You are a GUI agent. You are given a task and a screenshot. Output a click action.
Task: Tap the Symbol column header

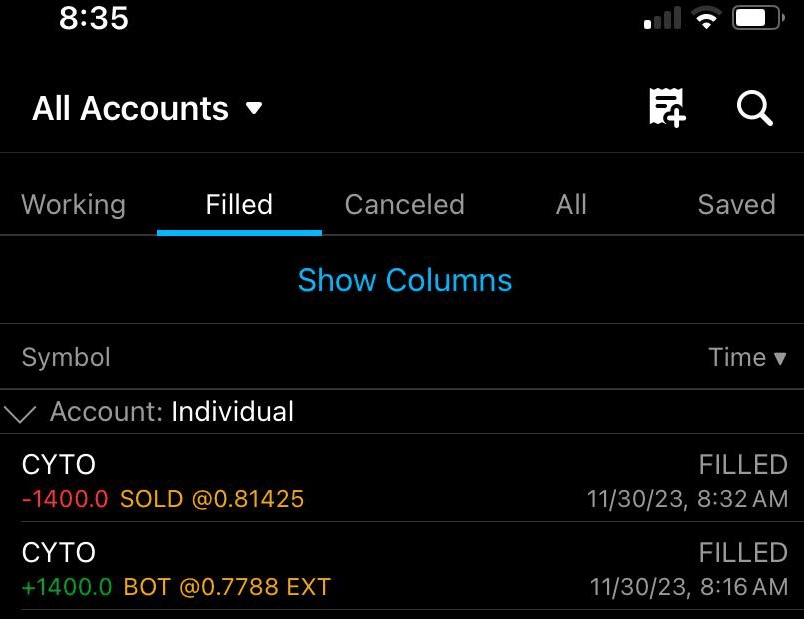[66, 357]
